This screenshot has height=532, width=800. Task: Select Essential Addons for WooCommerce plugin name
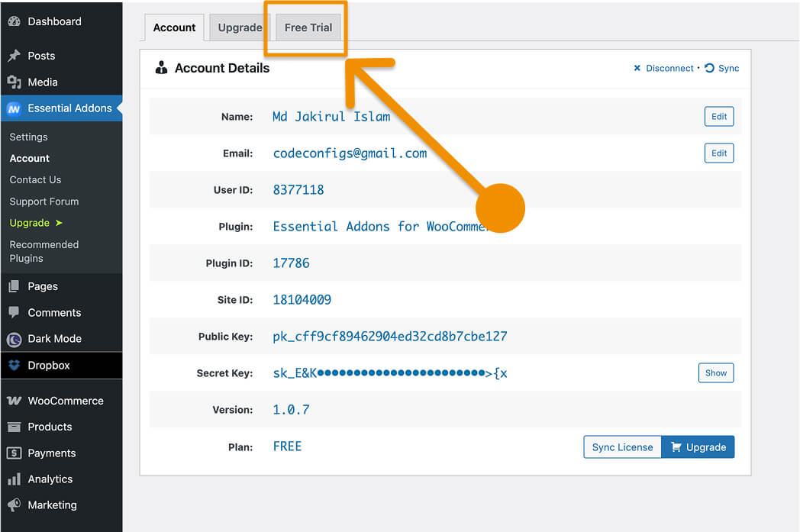(x=381, y=227)
